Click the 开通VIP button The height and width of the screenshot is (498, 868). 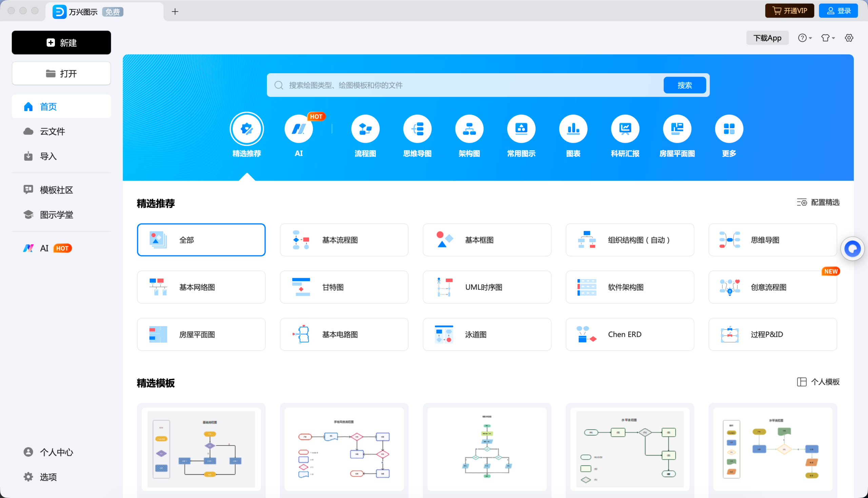coord(789,11)
